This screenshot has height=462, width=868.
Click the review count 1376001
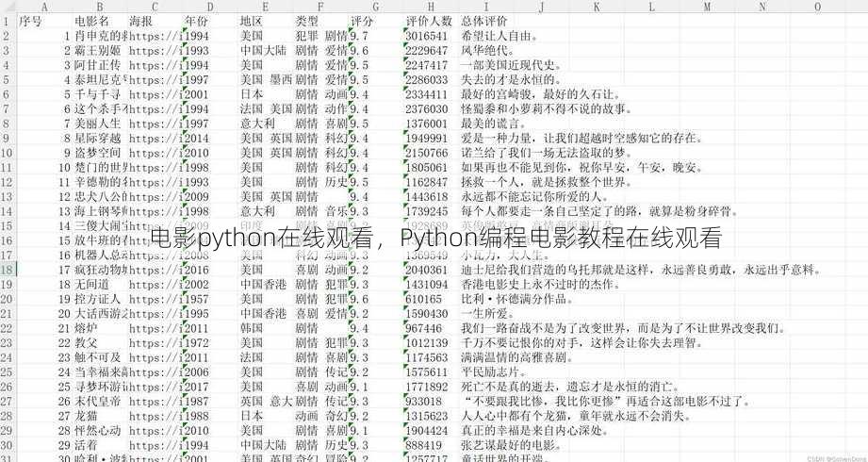point(426,124)
